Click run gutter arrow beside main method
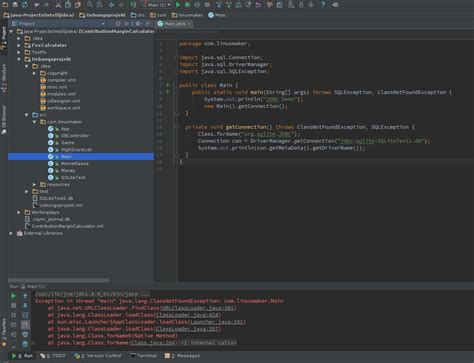 168,92
